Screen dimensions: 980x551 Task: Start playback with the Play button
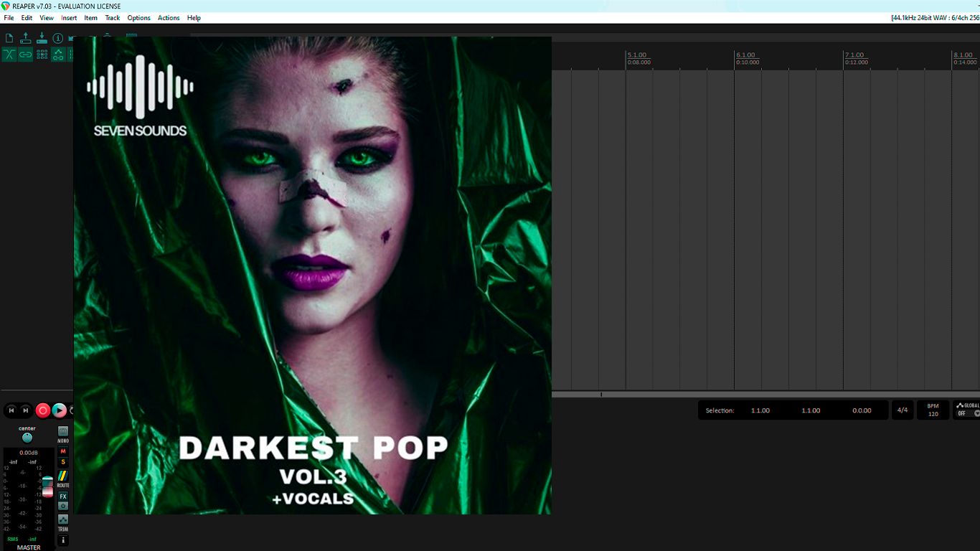pos(60,410)
